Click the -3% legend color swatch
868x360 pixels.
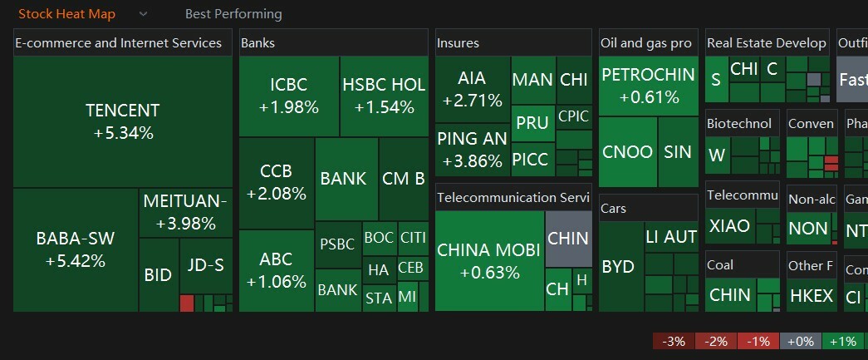[x=673, y=341]
